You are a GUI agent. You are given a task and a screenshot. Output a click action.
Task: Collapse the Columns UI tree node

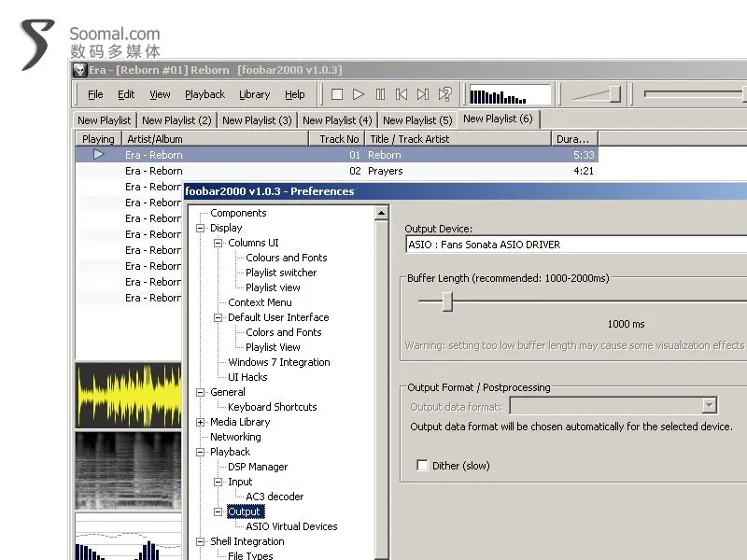coord(218,243)
